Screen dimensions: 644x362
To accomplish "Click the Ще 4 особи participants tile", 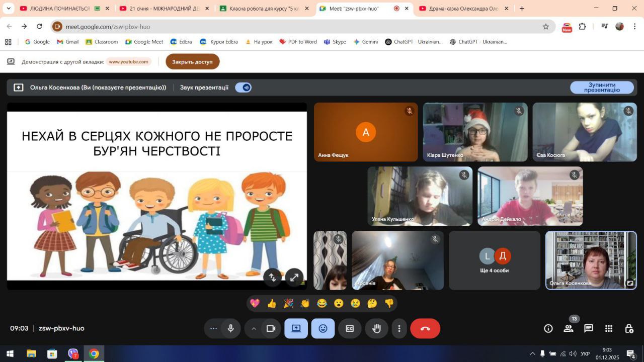I will pyautogui.click(x=494, y=260).
